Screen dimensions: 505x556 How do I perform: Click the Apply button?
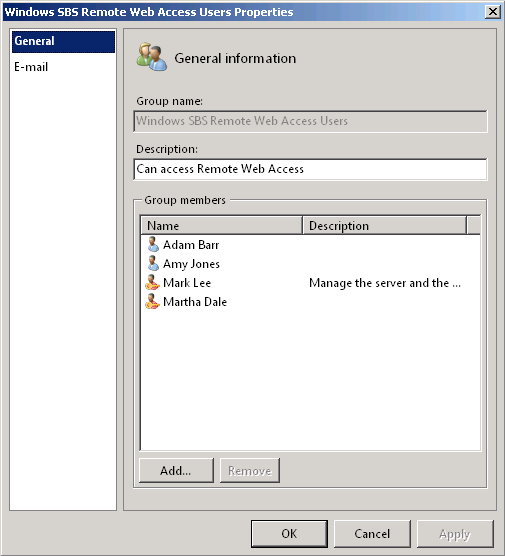pyautogui.click(x=455, y=534)
